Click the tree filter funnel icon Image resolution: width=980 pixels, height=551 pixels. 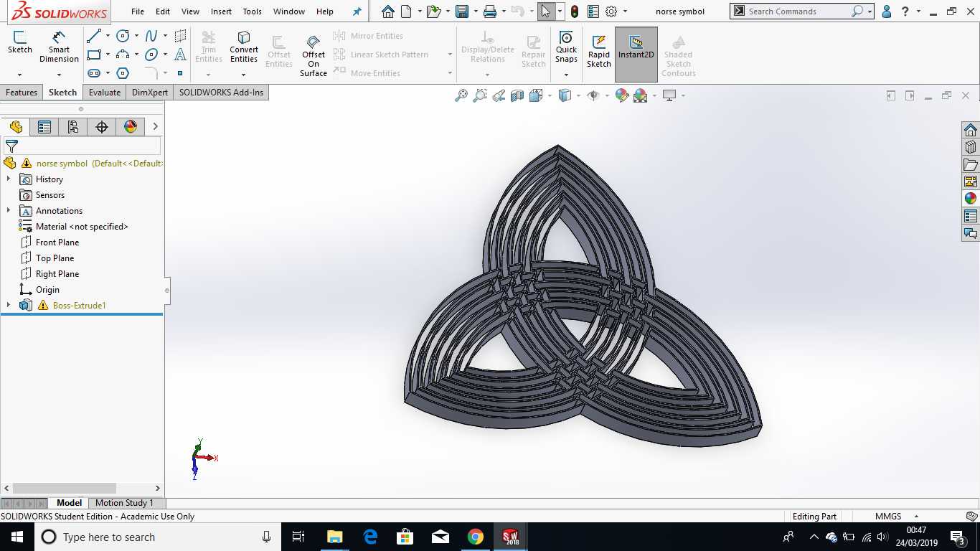click(11, 146)
